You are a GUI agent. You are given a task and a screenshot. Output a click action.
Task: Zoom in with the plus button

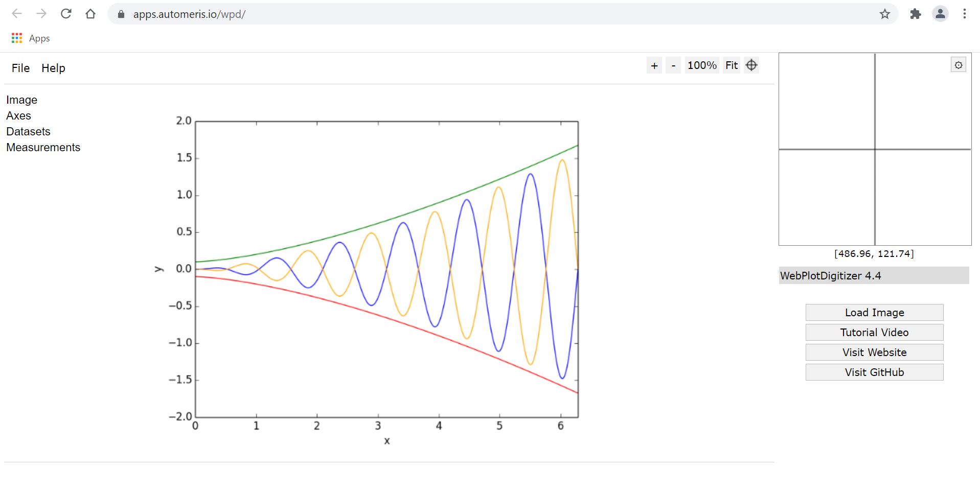654,65
